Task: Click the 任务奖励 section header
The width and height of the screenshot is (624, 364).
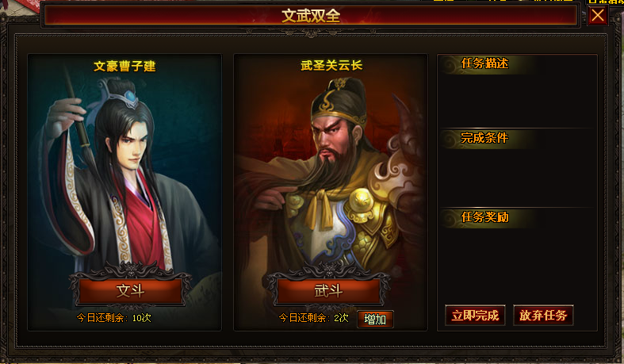Action: [484, 216]
